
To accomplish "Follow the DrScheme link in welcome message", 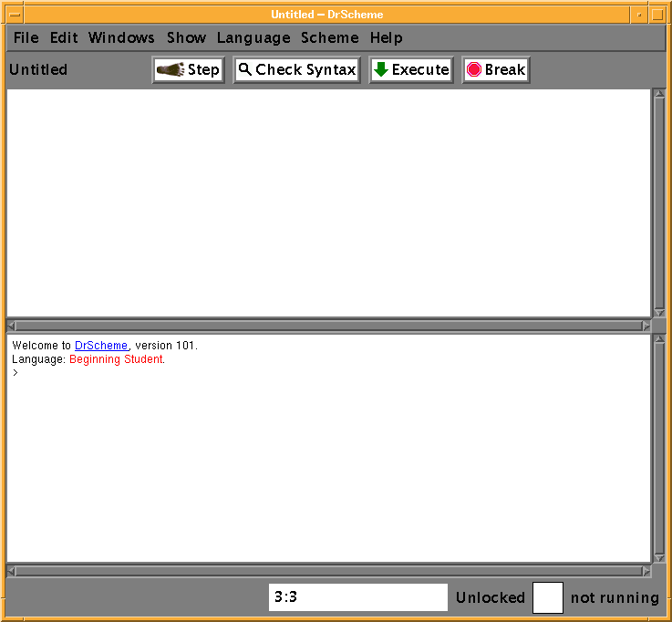I will tap(101, 346).
